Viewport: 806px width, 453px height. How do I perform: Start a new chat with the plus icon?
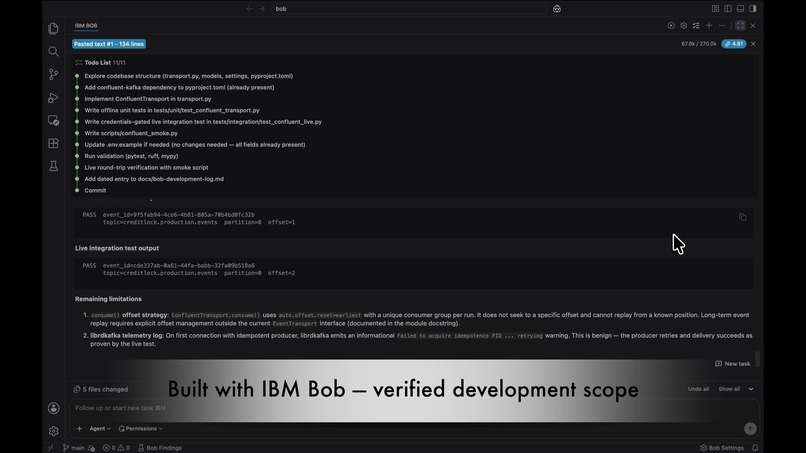tap(709, 26)
